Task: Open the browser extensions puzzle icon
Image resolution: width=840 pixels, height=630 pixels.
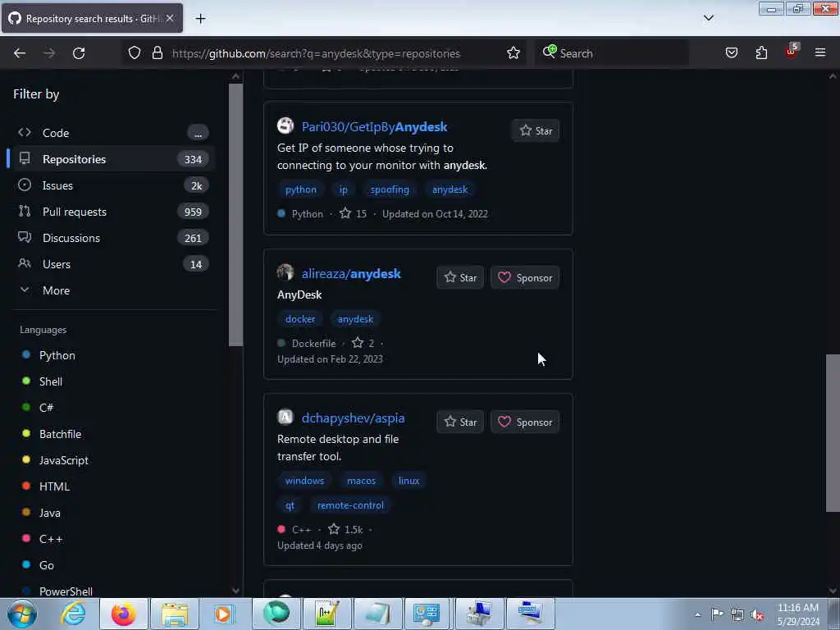Action: click(x=761, y=52)
